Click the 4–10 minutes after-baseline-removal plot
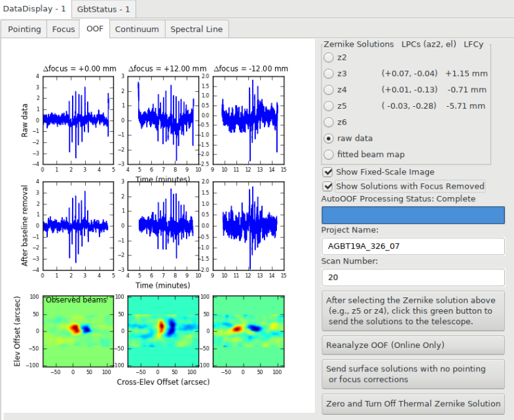This screenshot has width=514, height=420. (x=163, y=226)
